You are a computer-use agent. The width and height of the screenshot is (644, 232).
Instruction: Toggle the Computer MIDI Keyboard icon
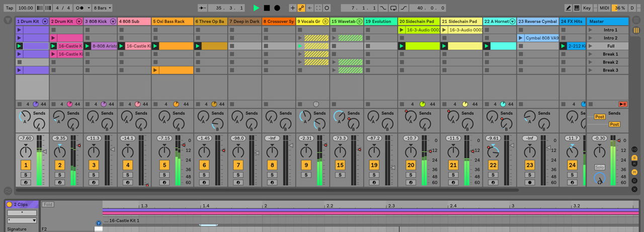click(x=577, y=8)
